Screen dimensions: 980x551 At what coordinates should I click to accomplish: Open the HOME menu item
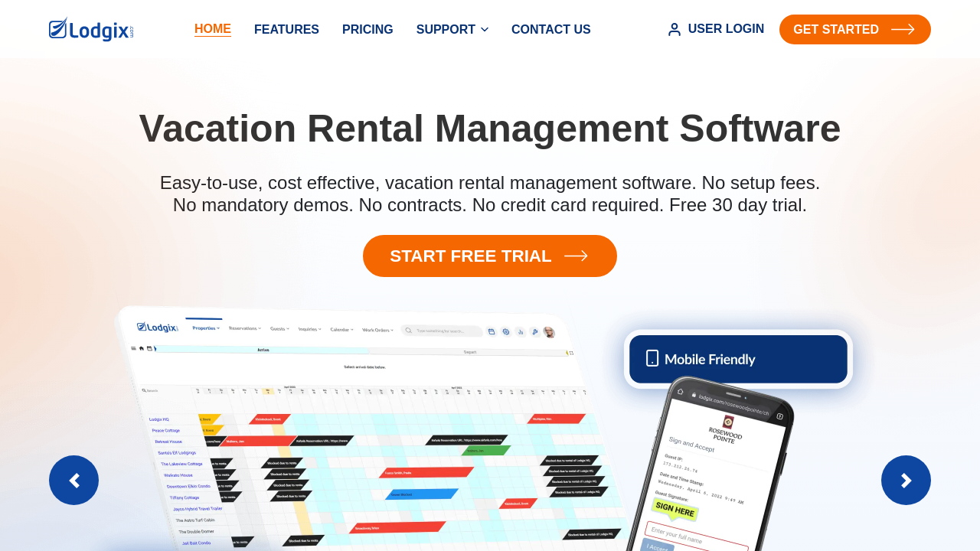click(213, 29)
